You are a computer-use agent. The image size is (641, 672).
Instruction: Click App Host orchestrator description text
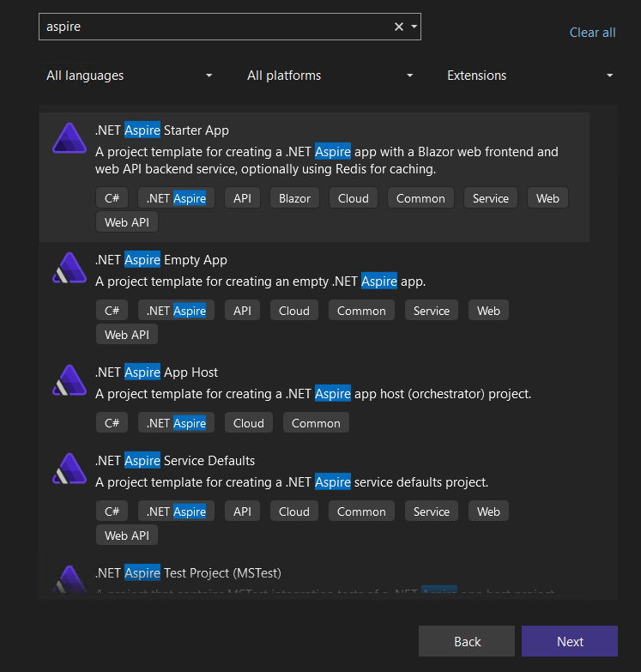(313, 393)
